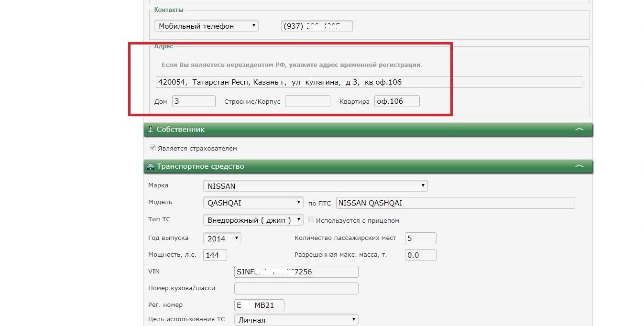Open the Тип ТС dropdown
Image resolution: width=644 pixels, height=326 pixels.
(x=253, y=220)
